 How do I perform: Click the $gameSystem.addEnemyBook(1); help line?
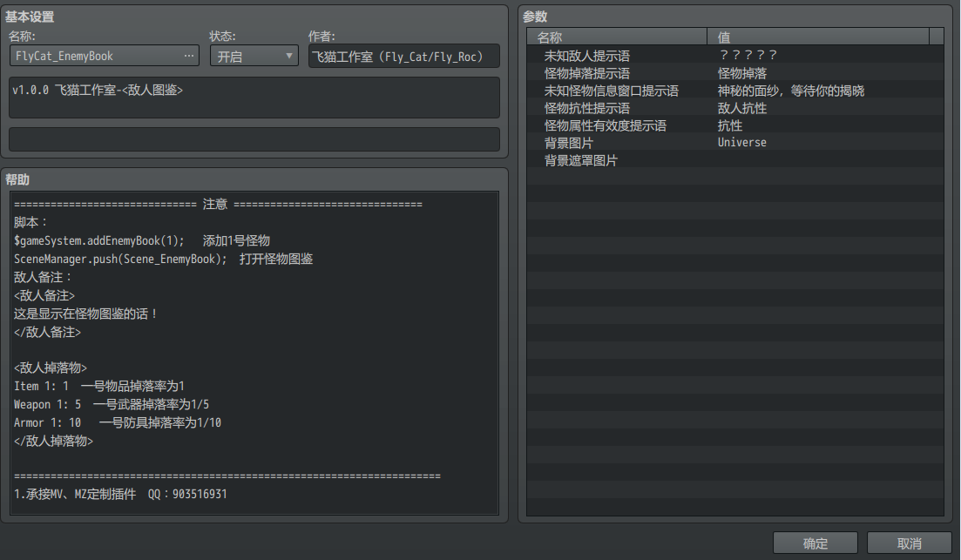click(141, 240)
